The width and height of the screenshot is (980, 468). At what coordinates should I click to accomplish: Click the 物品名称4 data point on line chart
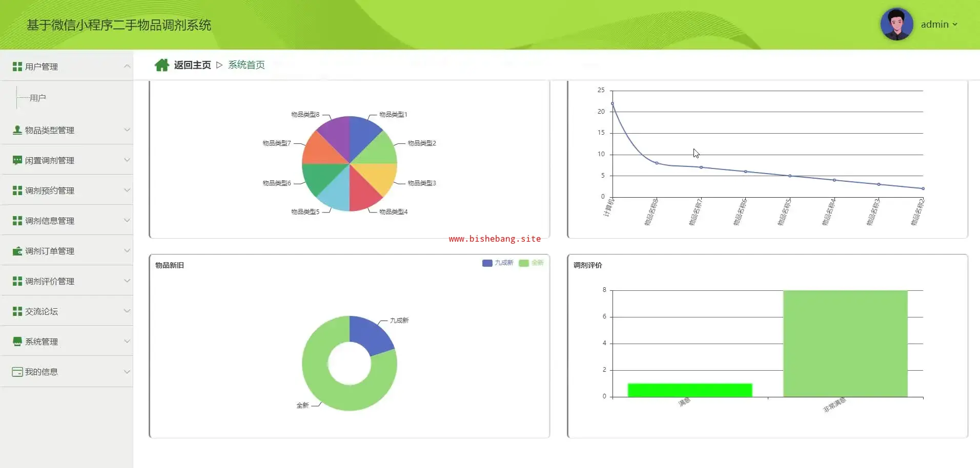coord(834,180)
